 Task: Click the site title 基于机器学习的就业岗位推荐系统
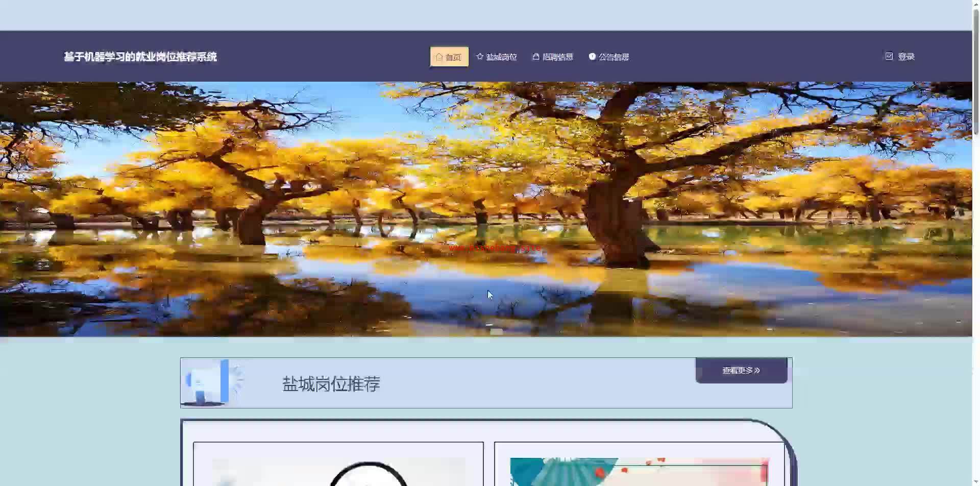140,57
